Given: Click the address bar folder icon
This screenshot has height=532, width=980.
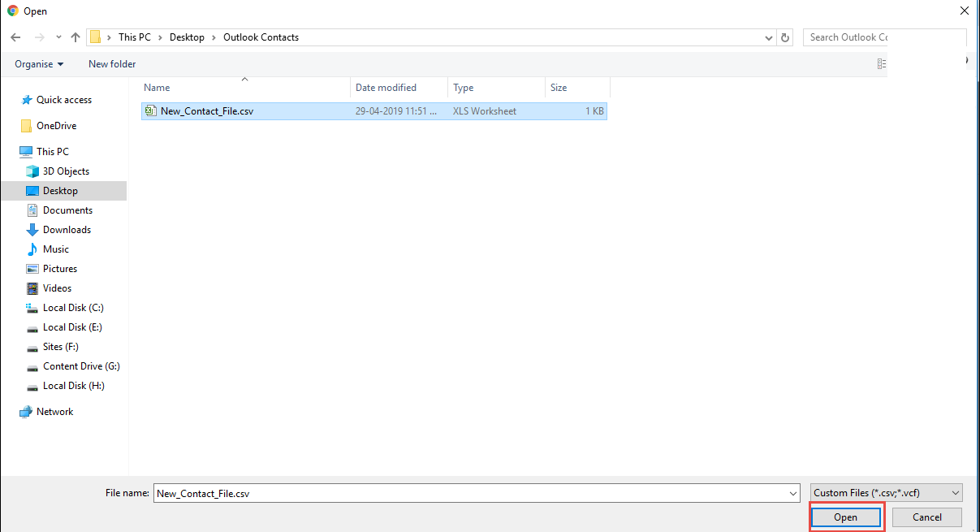Looking at the screenshot, I should pos(96,37).
